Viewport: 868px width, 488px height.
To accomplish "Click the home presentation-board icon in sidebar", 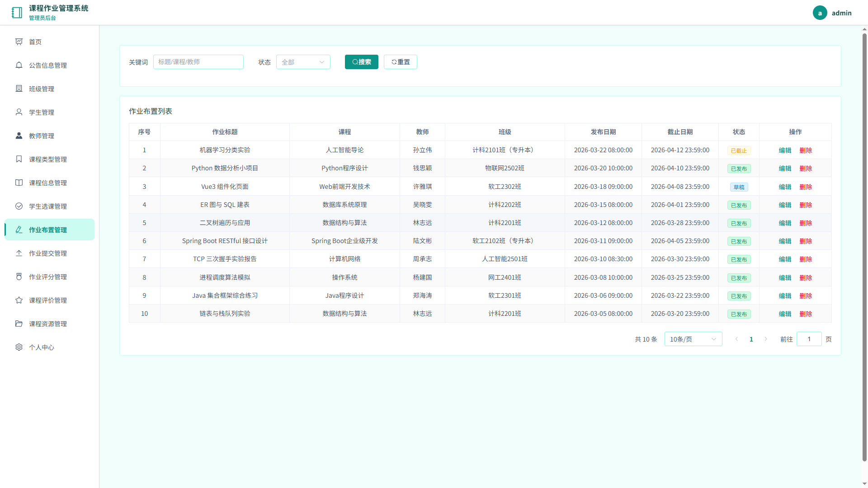I will [x=19, y=42].
